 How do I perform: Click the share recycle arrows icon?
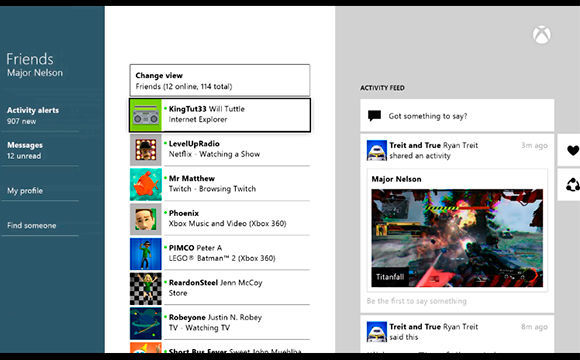click(573, 185)
